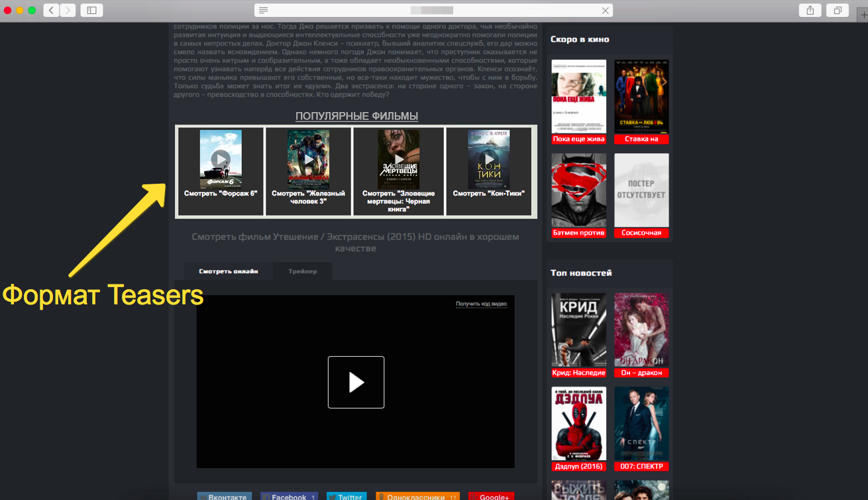Click the Дэдпул (2016) red label
Screen dimensions: 868x500
(x=579, y=467)
